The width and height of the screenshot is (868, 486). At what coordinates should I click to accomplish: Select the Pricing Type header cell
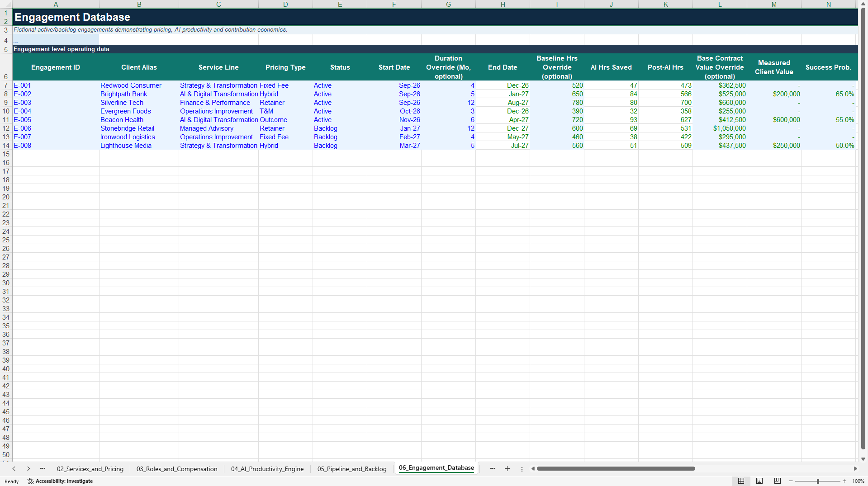point(285,67)
